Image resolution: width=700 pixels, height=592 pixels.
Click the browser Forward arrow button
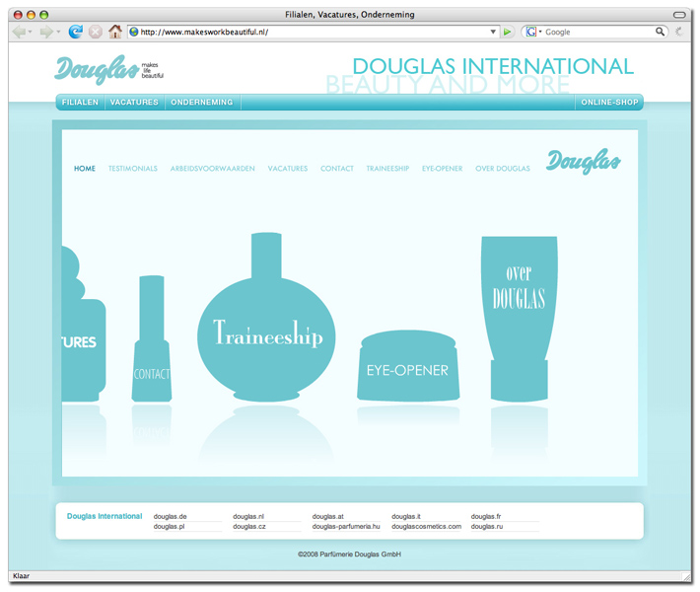(46, 32)
